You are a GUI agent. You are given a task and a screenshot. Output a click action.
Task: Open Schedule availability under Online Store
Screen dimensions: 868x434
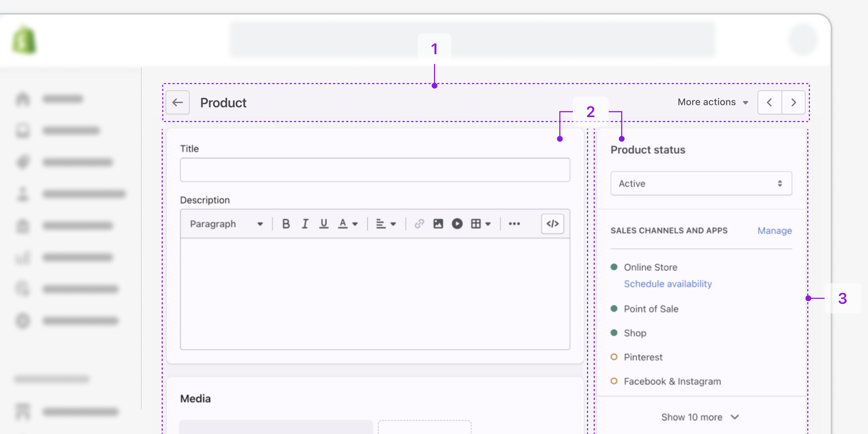pos(668,284)
